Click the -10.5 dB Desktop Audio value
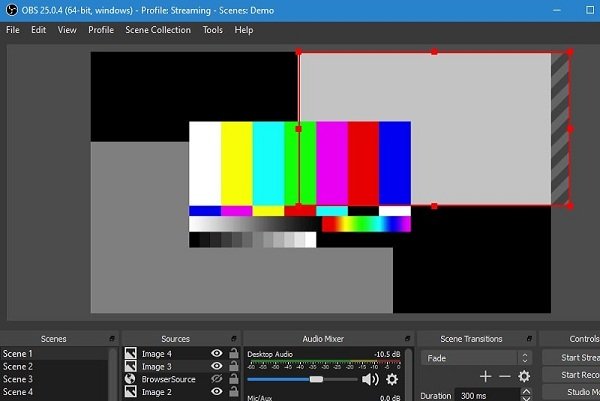600x401 pixels. click(x=387, y=354)
